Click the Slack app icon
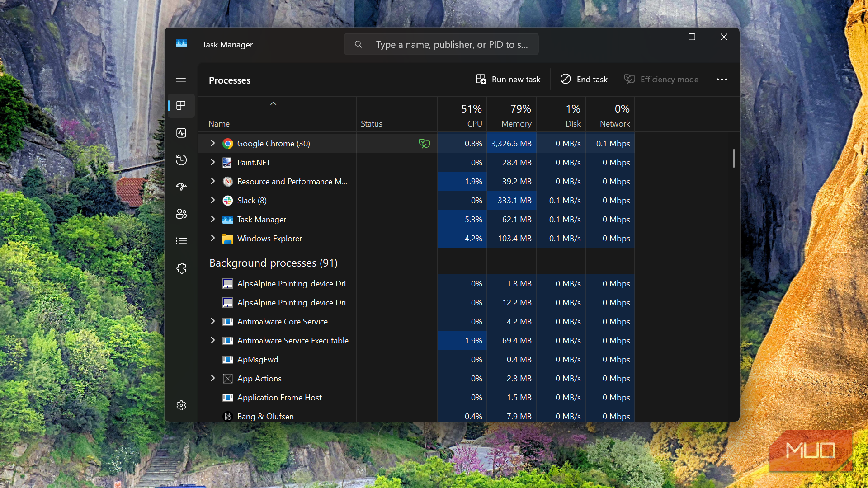Viewport: 868px width, 488px height. 228,201
